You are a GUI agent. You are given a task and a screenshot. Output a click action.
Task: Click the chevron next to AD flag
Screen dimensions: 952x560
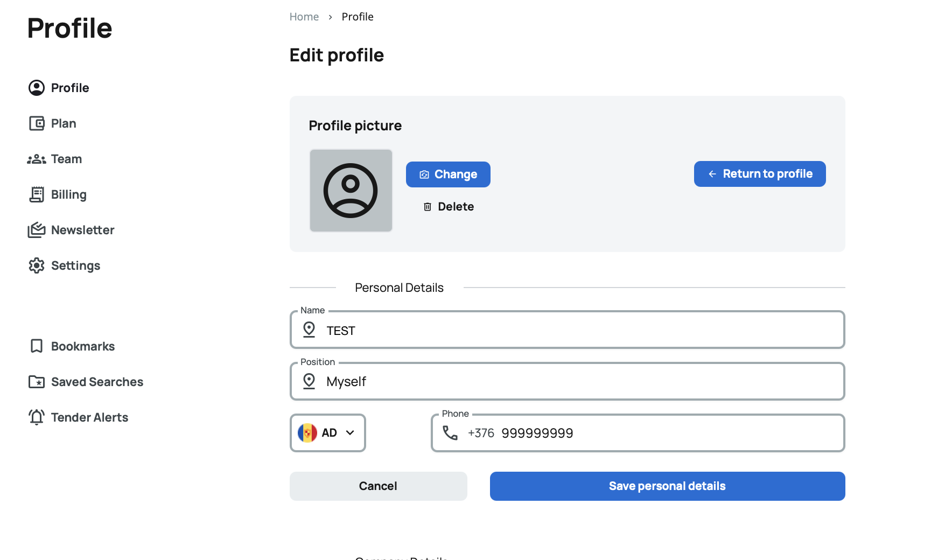click(350, 433)
